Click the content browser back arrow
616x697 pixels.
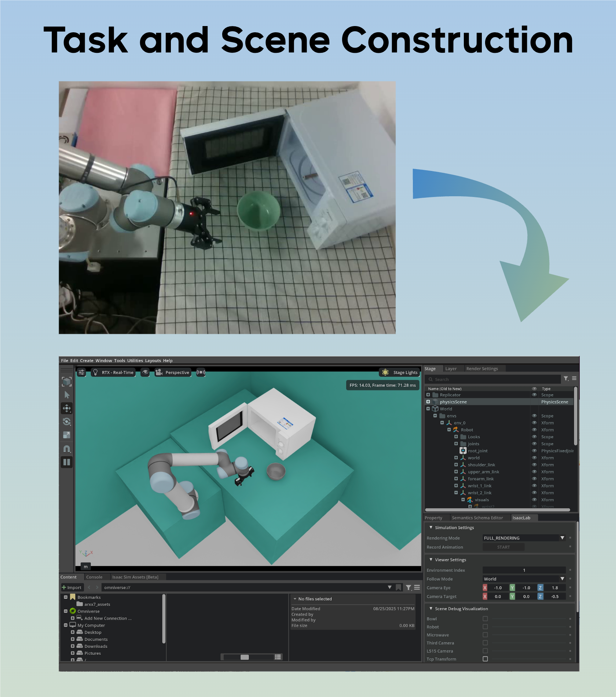[89, 587]
